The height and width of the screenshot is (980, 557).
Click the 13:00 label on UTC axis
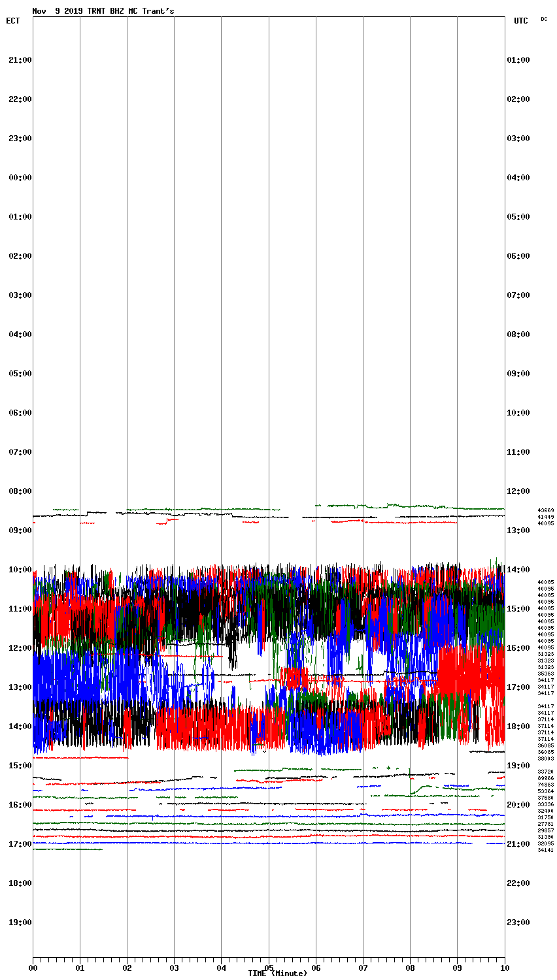pos(518,531)
